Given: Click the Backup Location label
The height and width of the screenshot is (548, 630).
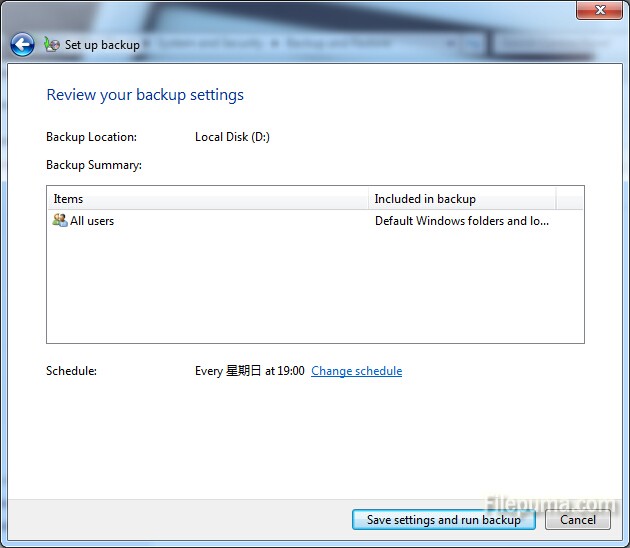Looking at the screenshot, I should tap(92, 137).
